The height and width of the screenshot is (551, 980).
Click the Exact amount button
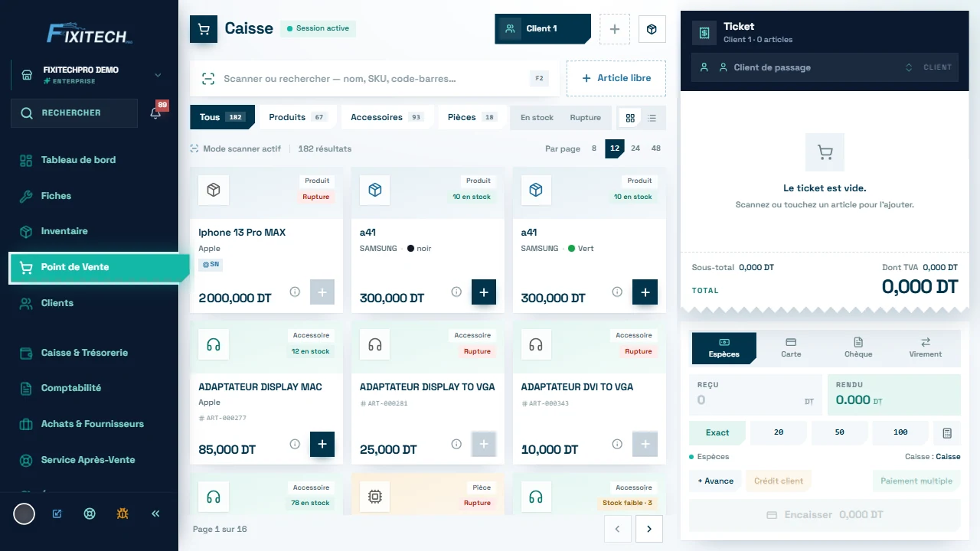pos(717,432)
